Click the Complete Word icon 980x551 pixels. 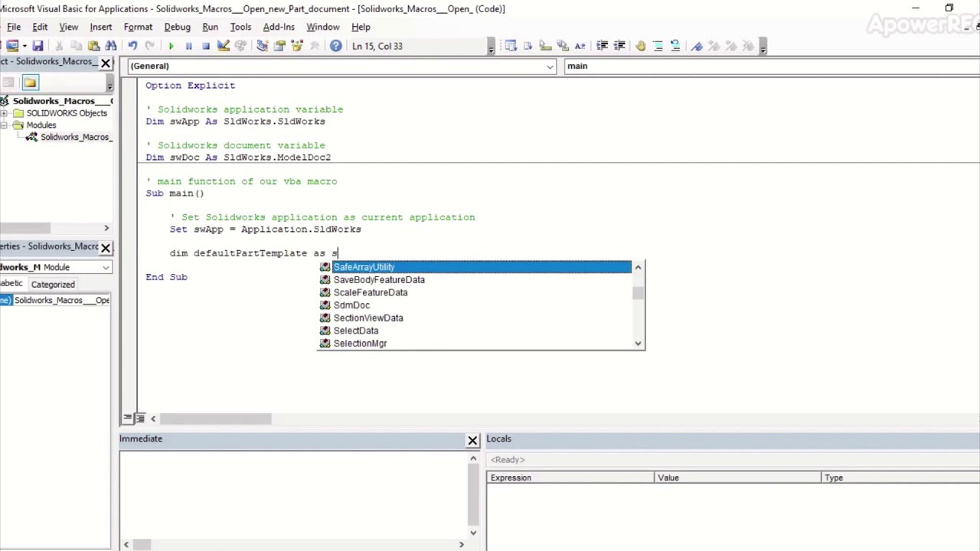tap(580, 46)
